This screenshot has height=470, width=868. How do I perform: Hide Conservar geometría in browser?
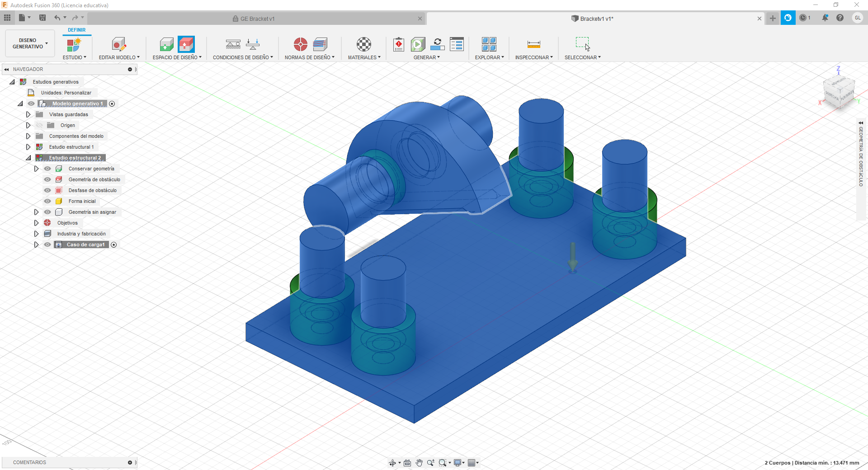[47, 169]
